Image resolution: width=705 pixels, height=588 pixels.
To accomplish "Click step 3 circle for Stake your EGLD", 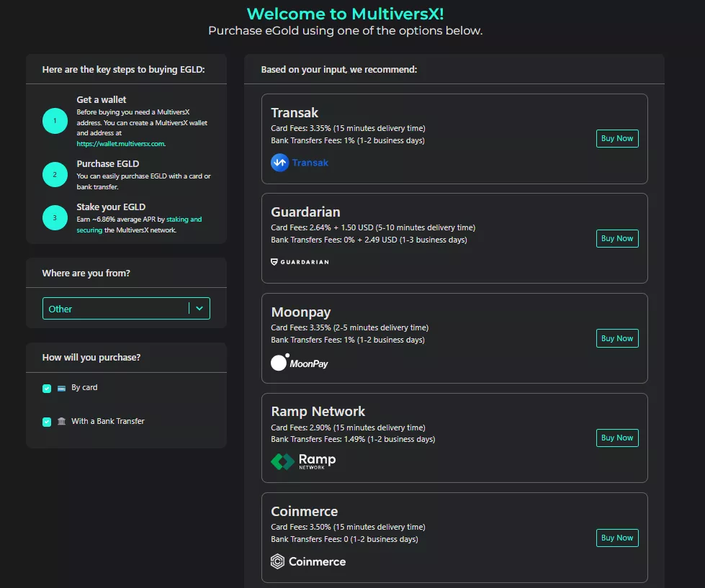I will 55,218.
